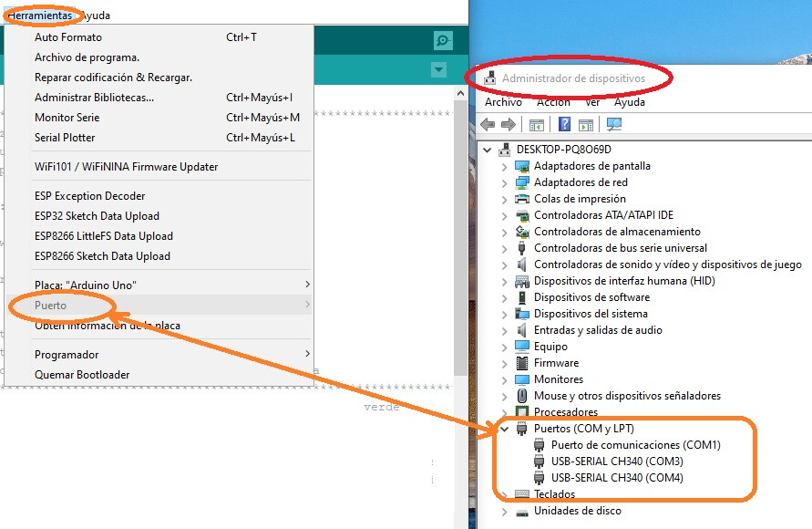Select the USB-SERIAL CH340 (COM4) device icon

coord(538,478)
